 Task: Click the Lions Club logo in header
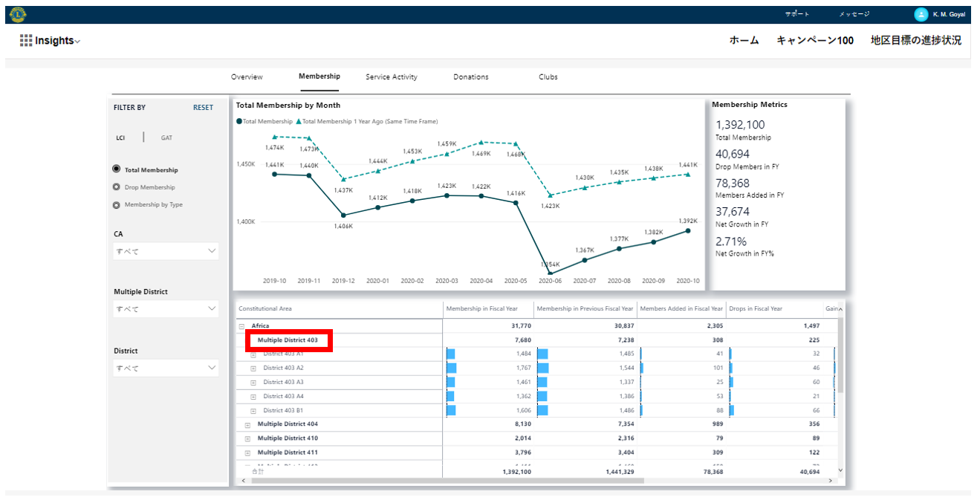tap(18, 14)
